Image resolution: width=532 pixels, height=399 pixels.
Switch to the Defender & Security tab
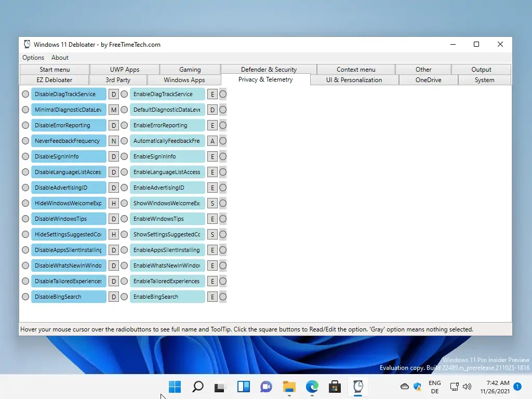(x=269, y=70)
